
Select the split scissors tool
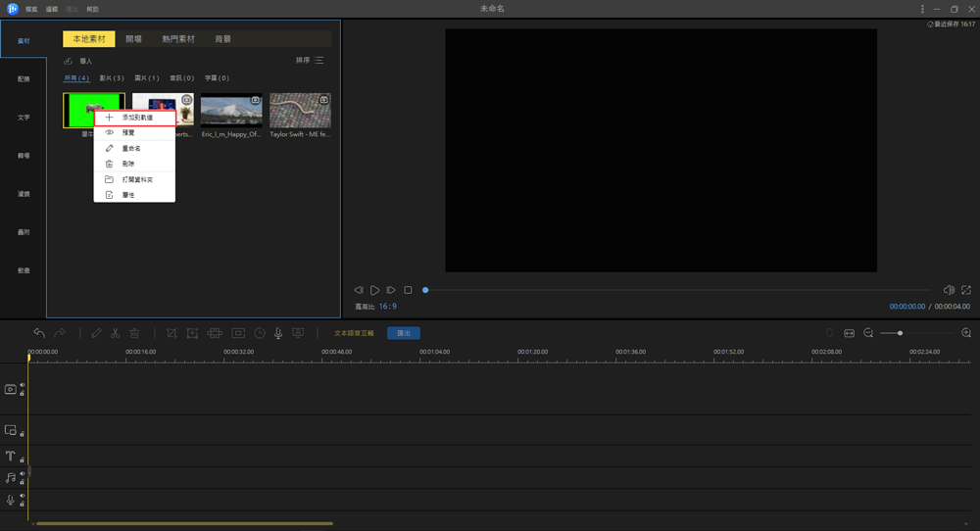click(x=115, y=333)
